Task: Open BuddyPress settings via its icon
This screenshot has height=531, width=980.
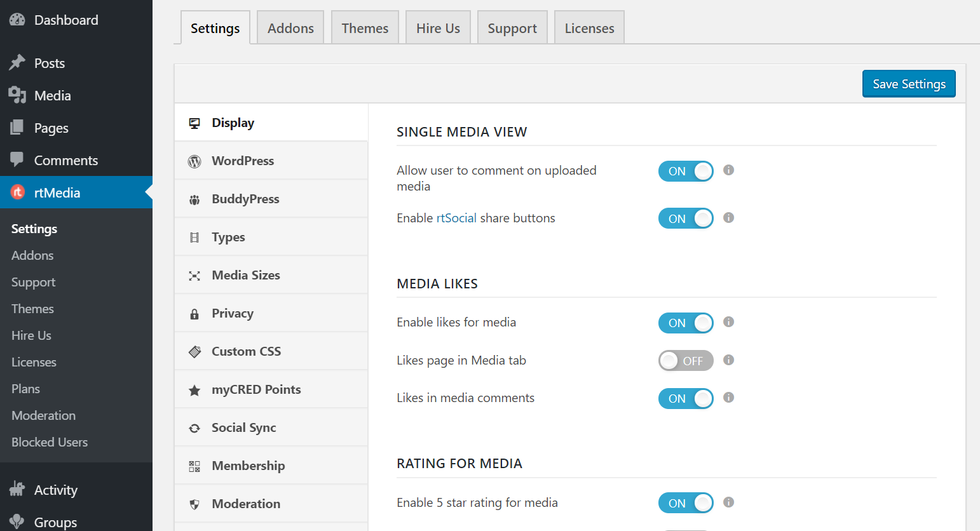Action: 194,198
